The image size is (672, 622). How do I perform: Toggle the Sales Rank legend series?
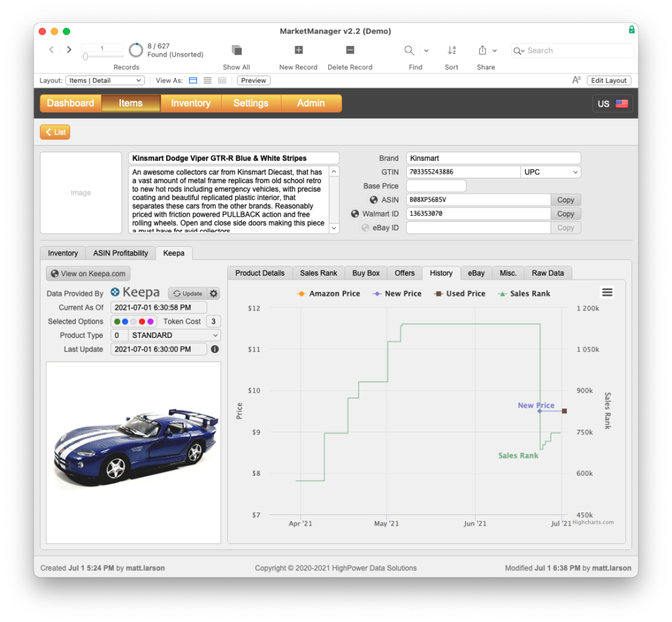[x=526, y=294]
